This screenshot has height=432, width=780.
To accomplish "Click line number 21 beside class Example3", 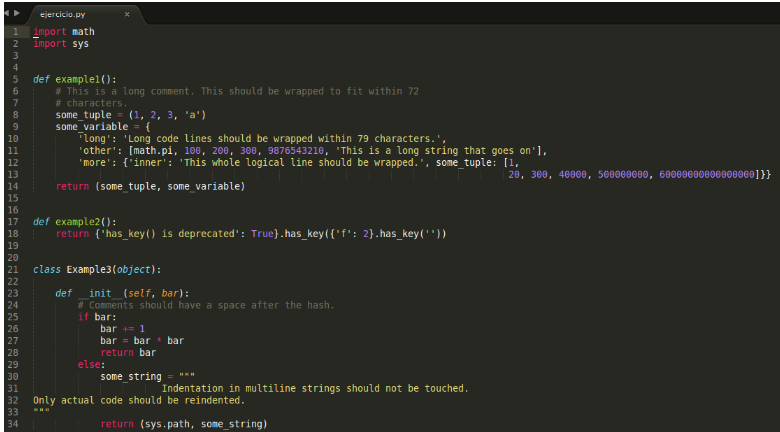I will coord(13,269).
